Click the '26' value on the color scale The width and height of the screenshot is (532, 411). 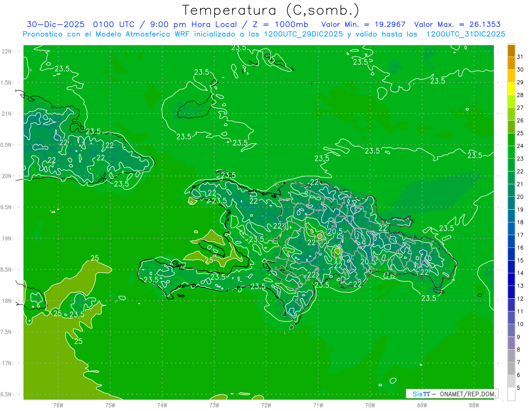pos(520,120)
